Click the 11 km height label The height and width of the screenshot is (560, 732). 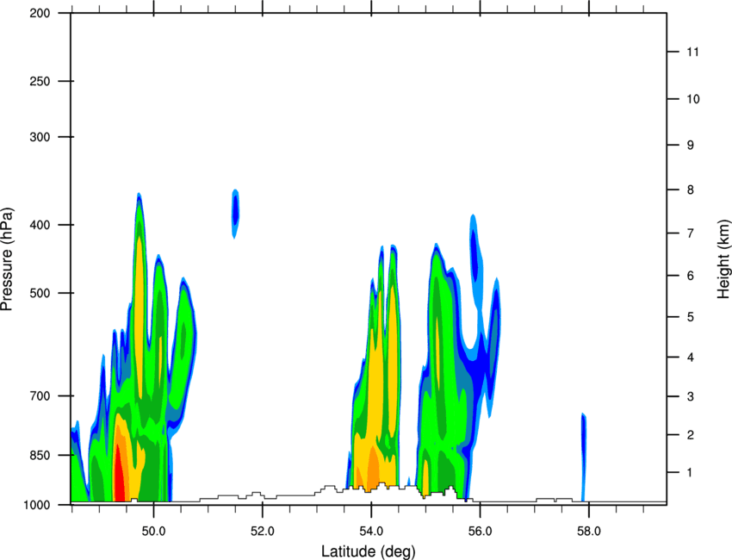692,52
